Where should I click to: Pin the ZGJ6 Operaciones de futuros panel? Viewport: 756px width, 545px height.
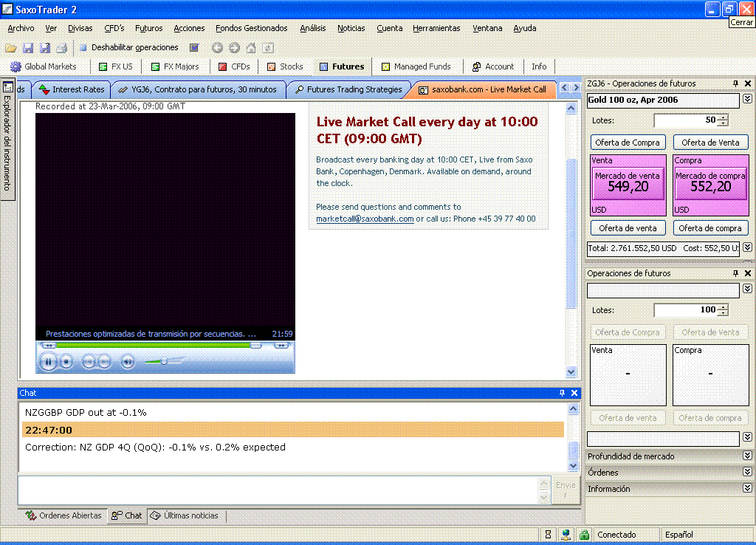click(x=735, y=83)
